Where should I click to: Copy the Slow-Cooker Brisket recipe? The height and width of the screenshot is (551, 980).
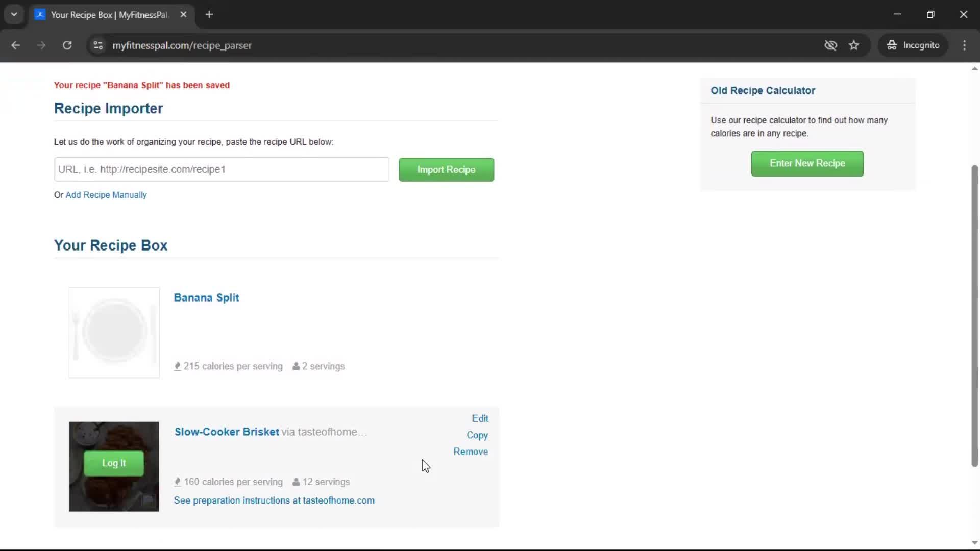point(477,435)
